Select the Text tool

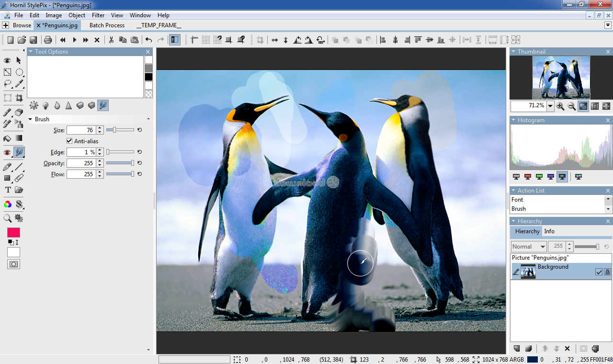point(7,190)
